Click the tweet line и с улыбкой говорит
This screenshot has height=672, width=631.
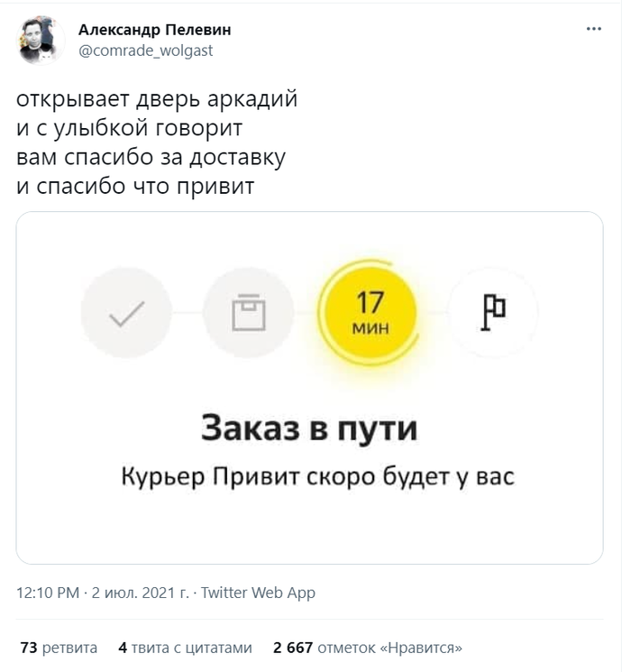[x=130, y=127]
